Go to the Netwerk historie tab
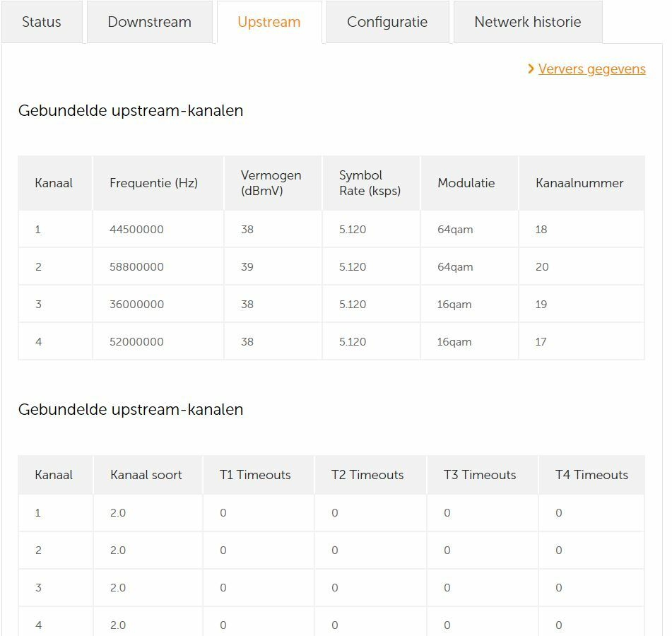The height and width of the screenshot is (636, 672). click(528, 22)
